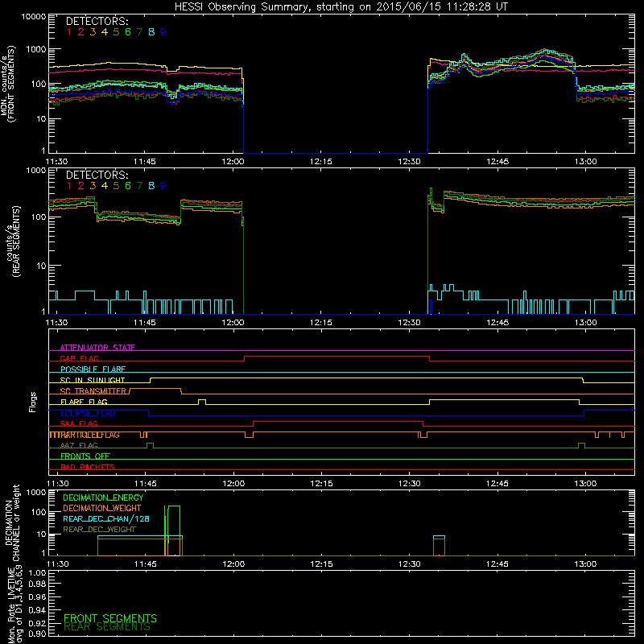The height and width of the screenshot is (644, 644).
Task: Click the 1.00 tick on livetime axis
Action: point(37,572)
